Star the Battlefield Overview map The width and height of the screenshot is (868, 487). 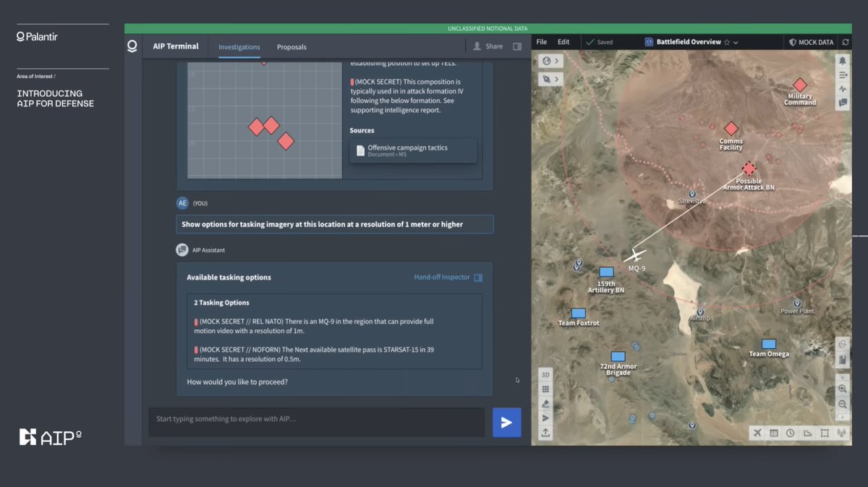pyautogui.click(x=727, y=42)
